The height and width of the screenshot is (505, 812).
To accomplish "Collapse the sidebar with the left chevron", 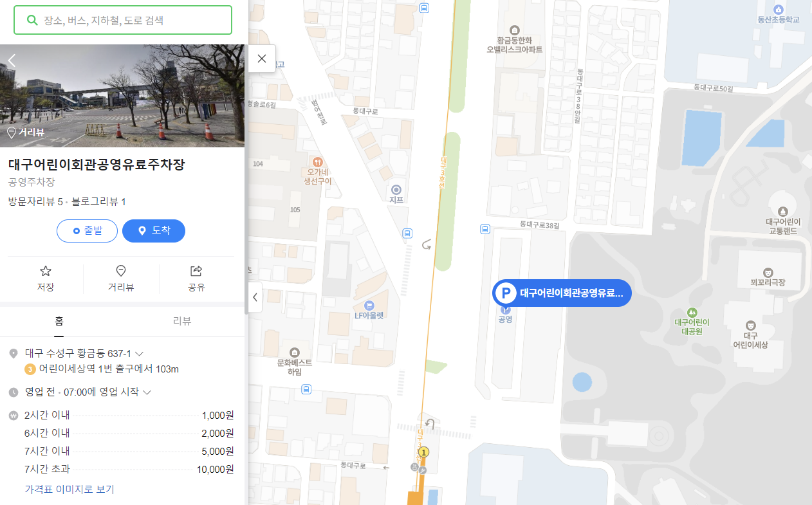I will [x=255, y=297].
